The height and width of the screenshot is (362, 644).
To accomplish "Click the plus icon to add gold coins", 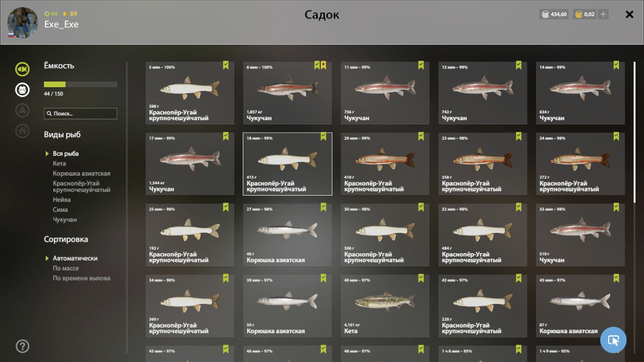I will point(603,14).
